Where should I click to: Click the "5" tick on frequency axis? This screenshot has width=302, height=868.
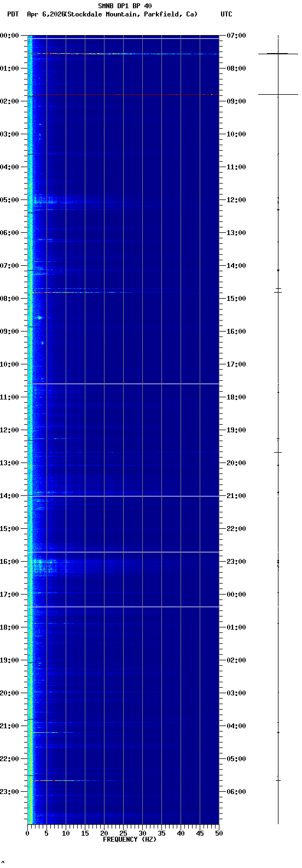(47, 833)
